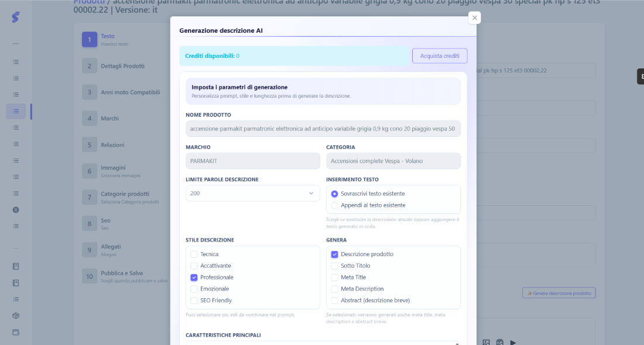Open the highlighted active sidebar list icon
The image size is (644, 345).
coord(16,111)
